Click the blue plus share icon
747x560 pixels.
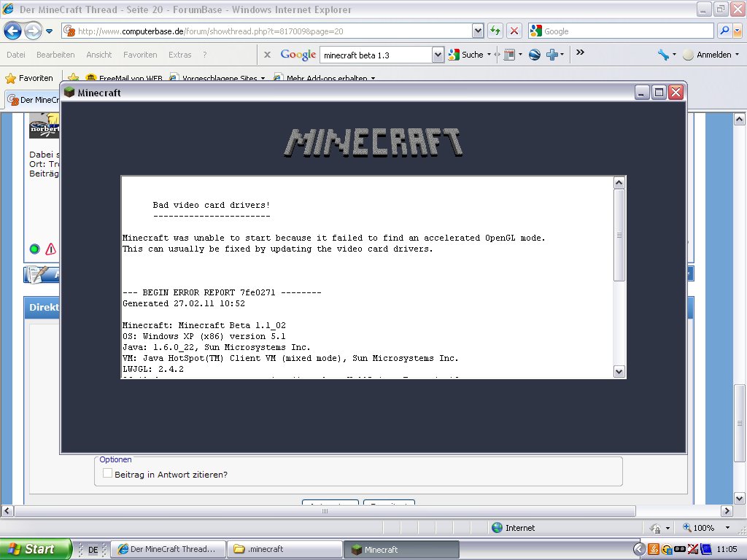point(552,55)
